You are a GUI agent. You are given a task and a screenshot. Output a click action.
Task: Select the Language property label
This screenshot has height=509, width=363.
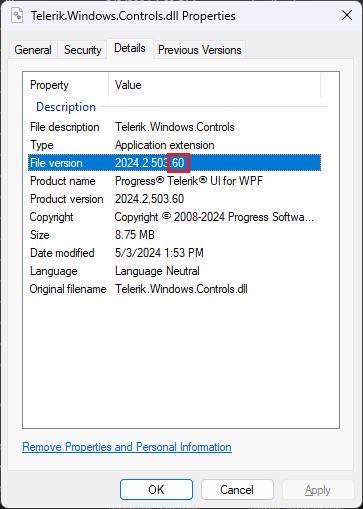53,271
